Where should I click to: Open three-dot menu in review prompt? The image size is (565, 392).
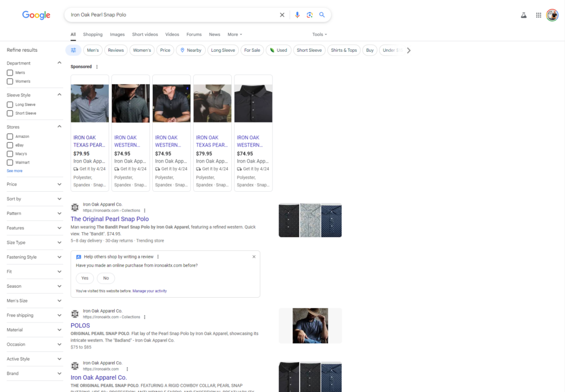(x=158, y=257)
